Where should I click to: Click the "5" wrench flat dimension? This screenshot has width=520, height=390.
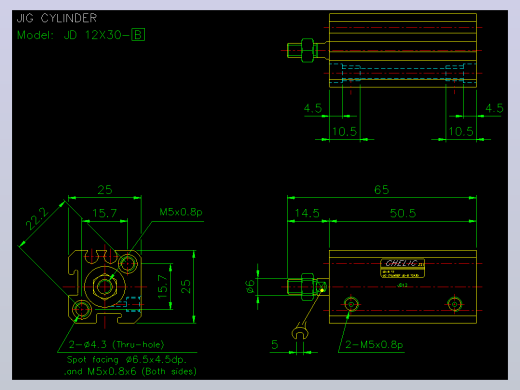tap(275, 344)
